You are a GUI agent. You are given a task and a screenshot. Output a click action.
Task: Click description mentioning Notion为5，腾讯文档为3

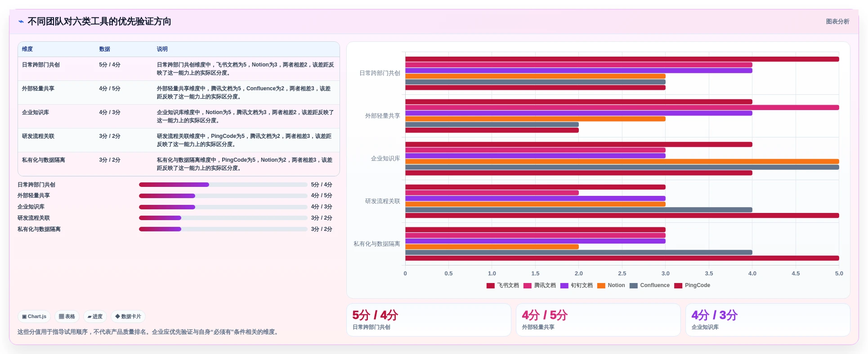246,116
